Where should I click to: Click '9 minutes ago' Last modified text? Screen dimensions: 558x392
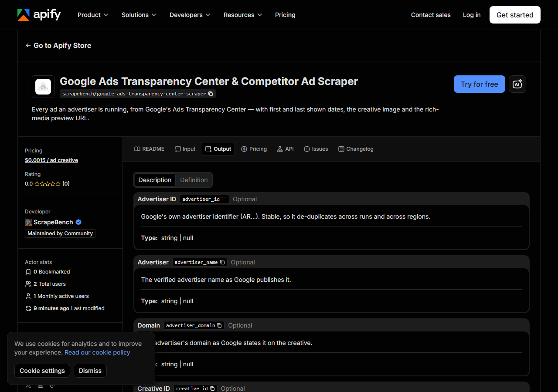[x=51, y=308]
